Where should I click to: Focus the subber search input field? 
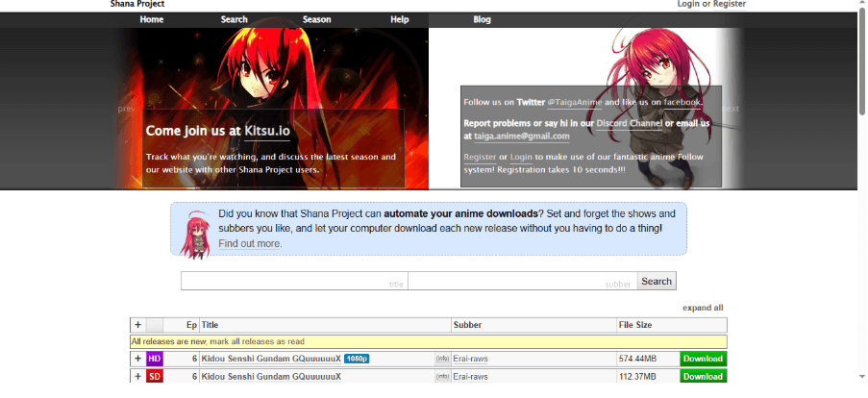click(523, 281)
